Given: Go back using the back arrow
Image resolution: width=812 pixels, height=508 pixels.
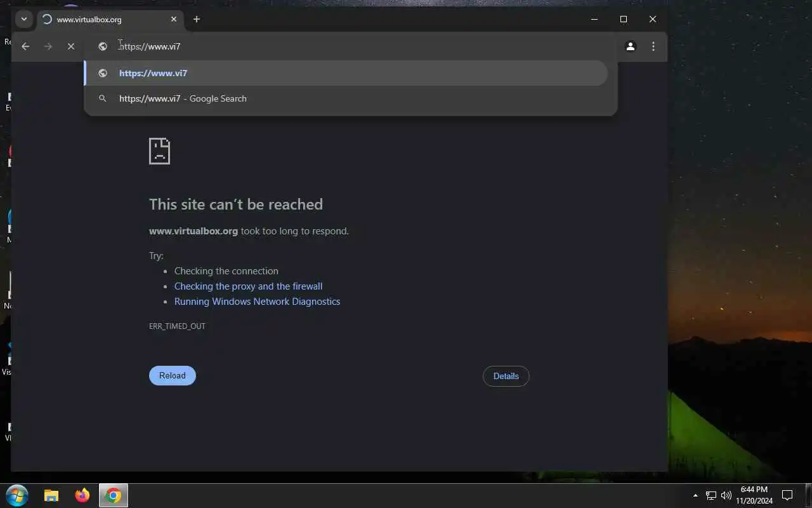Looking at the screenshot, I should (25, 46).
